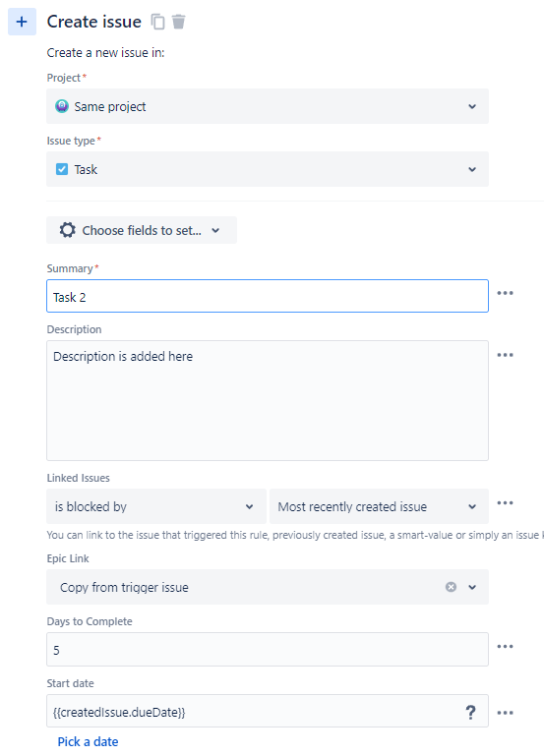Delete the Create issue action

(178, 22)
